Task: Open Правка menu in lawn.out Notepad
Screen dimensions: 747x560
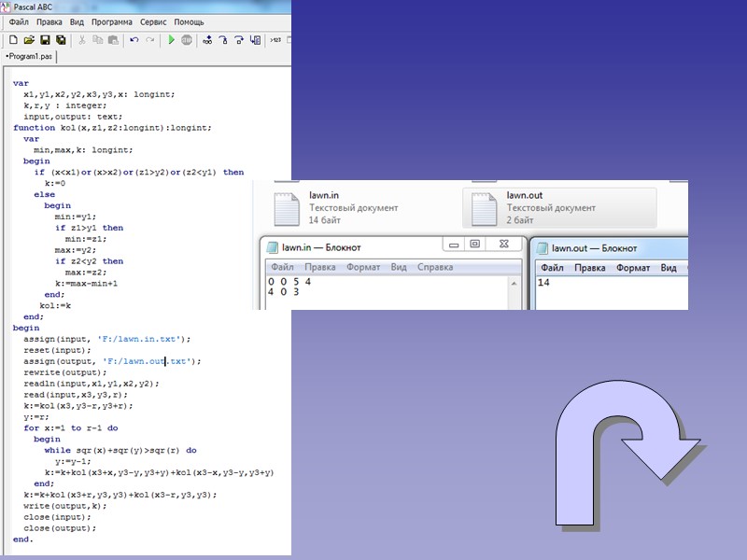Action: click(x=590, y=268)
